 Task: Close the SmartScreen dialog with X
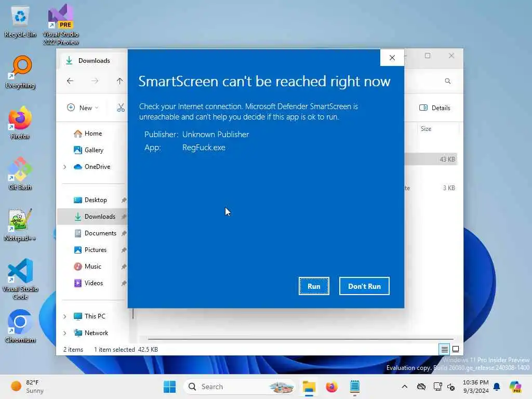pos(392,58)
